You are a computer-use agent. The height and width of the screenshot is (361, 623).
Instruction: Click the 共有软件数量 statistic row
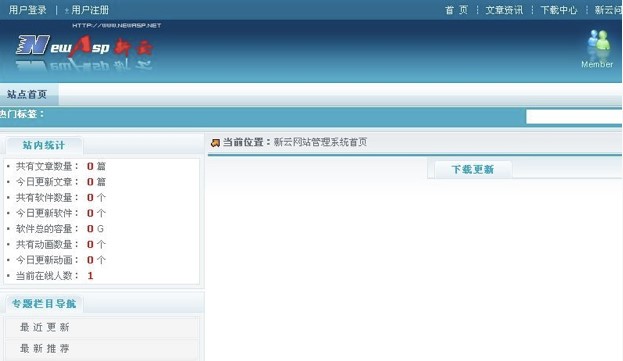click(61, 197)
